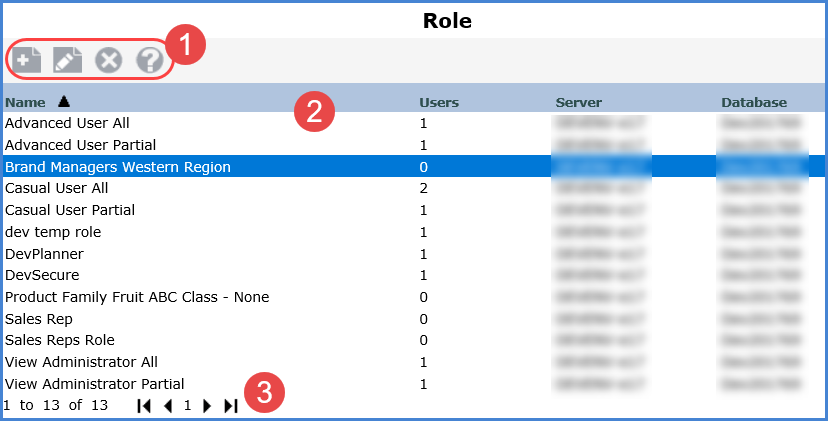828x421 pixels.
Task: Jump to last page of roles
Action: tap(231, 406)
